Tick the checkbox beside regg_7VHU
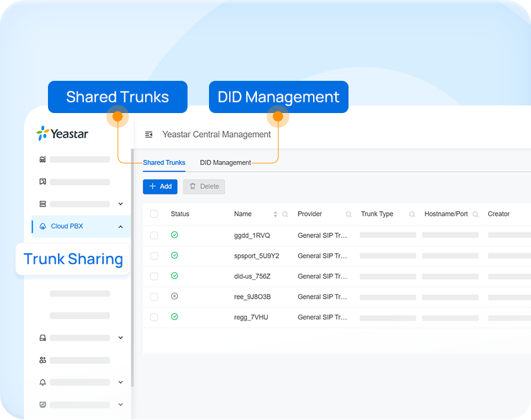Screen dimensions: 531x420 point(154,317)
